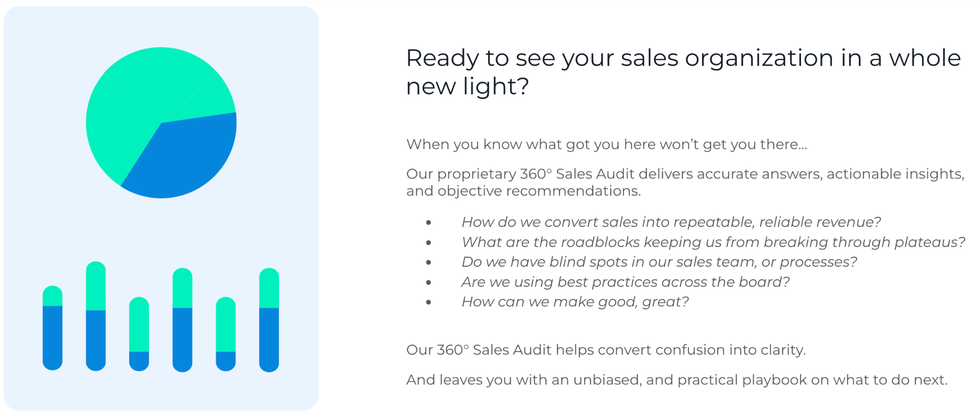This screenshot has width=980, height=419.
Task: Click the fifth bar in the chart
Action: [x=226, y=334]
